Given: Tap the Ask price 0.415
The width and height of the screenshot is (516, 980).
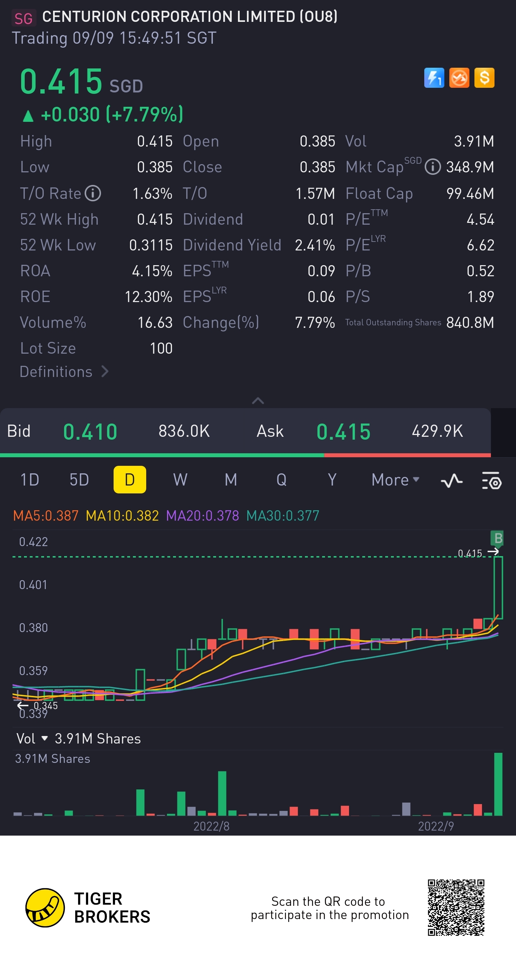Looking at the screenshot, I should (x=344, y=432).
